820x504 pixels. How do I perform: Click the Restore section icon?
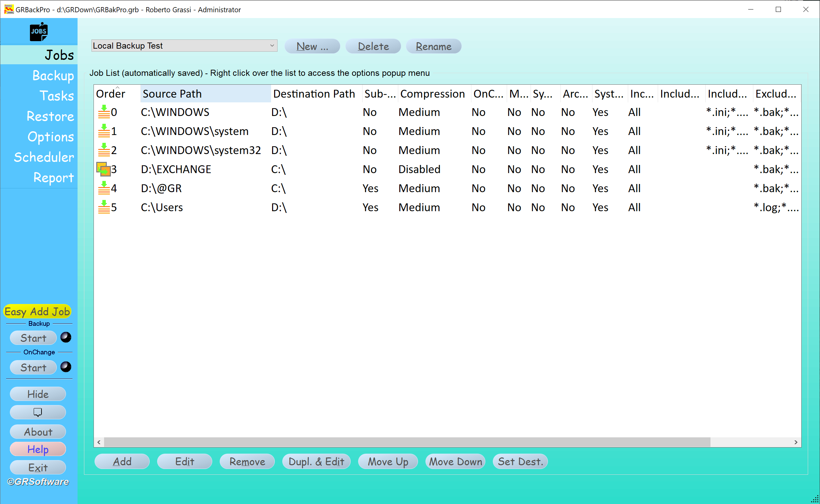click(x=50, y=116)
